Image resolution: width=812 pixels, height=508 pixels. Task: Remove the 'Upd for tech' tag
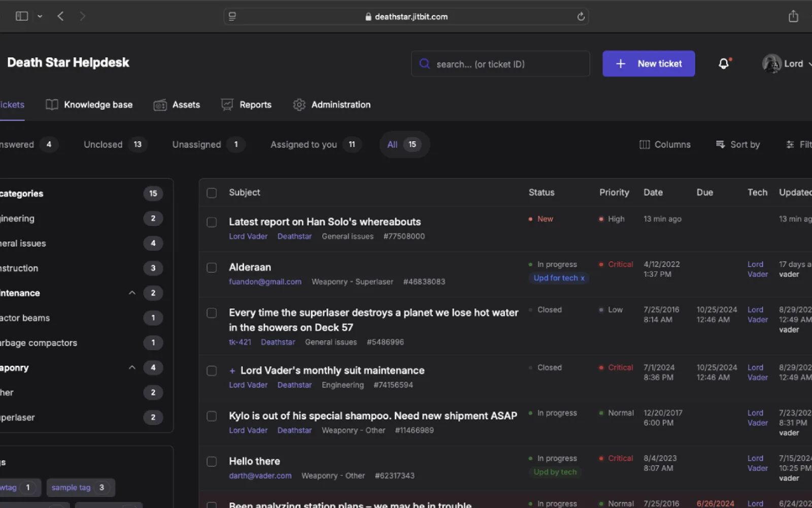pyautogui.click(x=582, y=278)
